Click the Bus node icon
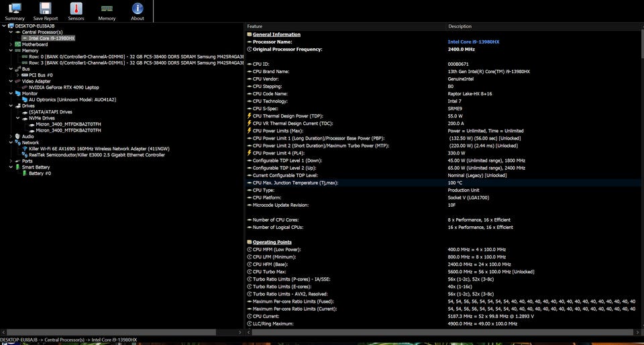 coord(17,69)
